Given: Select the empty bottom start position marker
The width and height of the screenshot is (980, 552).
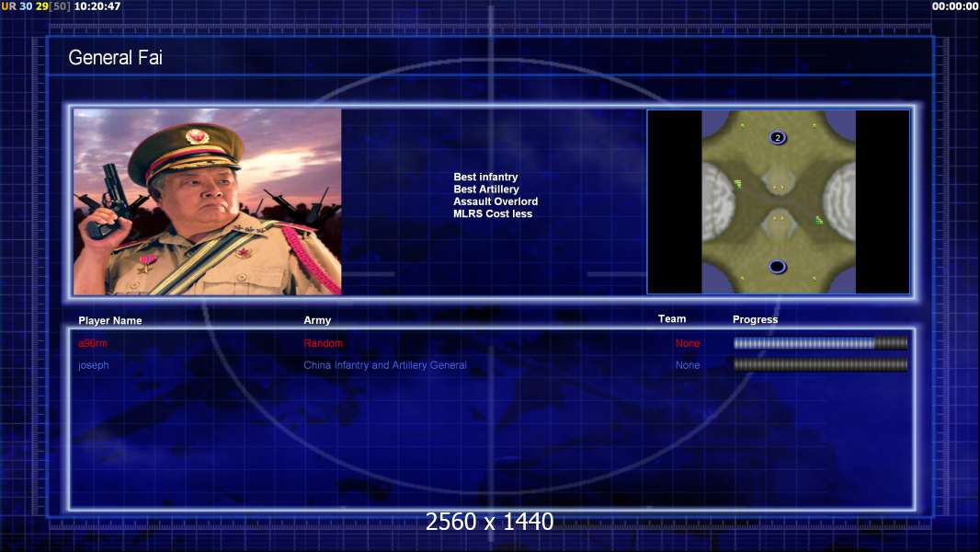Looking at the screenshot, I should 778,267.
